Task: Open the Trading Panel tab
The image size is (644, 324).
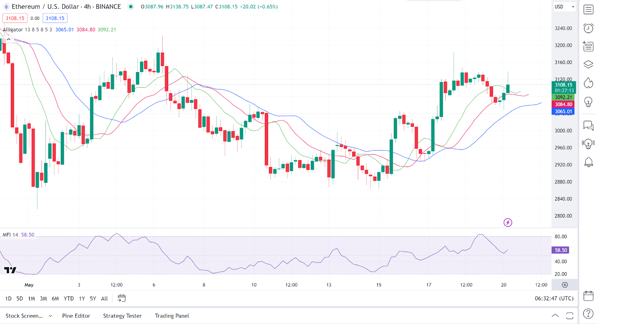Action: pyautogui.click(x=172, y=316)
